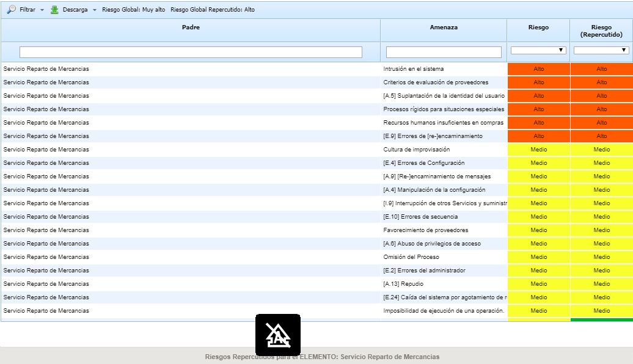Select the Filtrar toolbar label
This screenshot has width=633, height=364.
27,10
